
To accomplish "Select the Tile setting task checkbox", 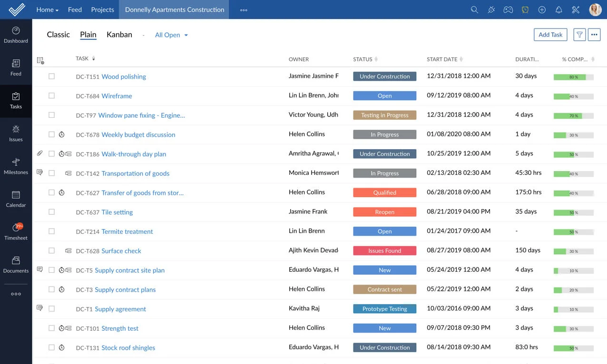I will click(52, 212).
